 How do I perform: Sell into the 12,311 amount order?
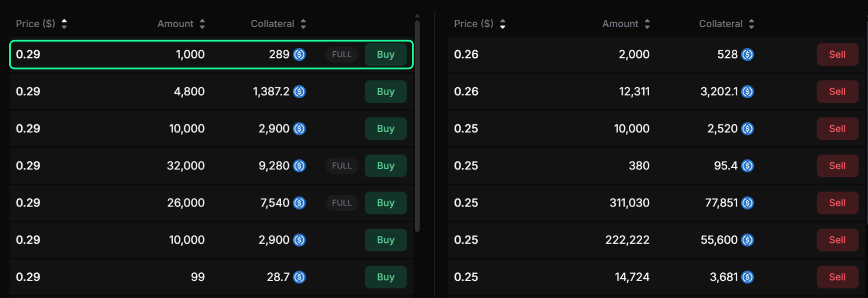point(837,92)
